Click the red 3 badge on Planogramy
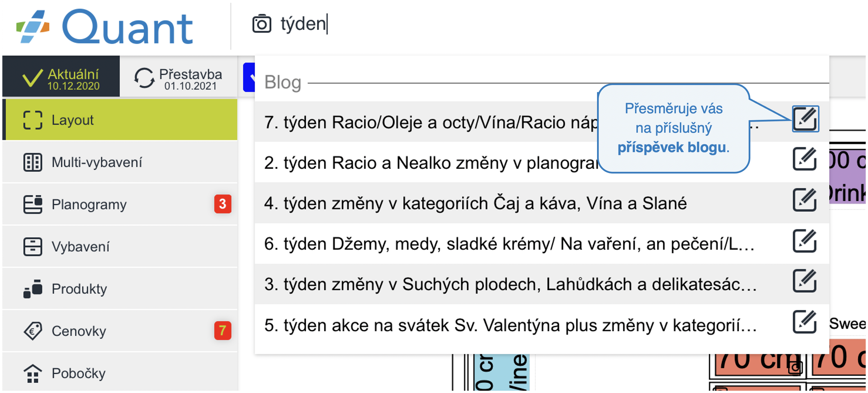 [x=223, y=204]
